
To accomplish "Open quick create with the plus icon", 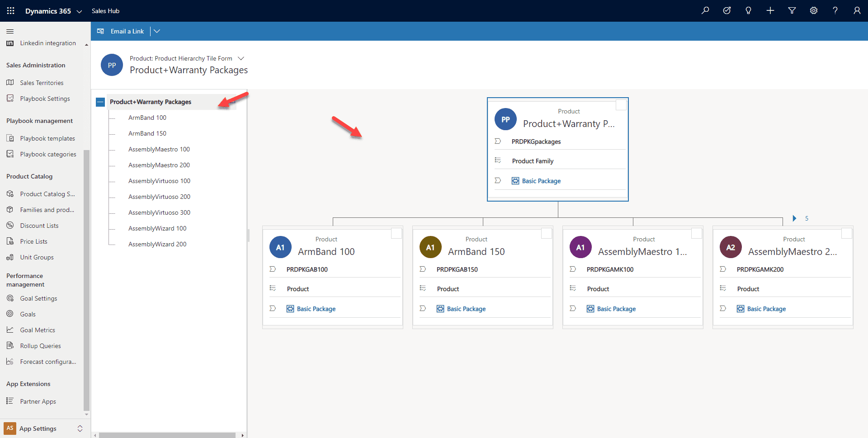I will tap(770, 10).
